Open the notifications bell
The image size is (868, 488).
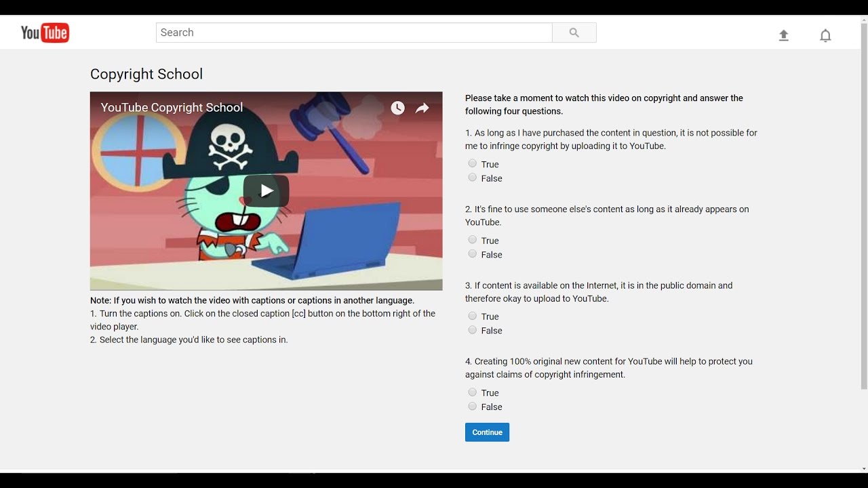point(825,35)
